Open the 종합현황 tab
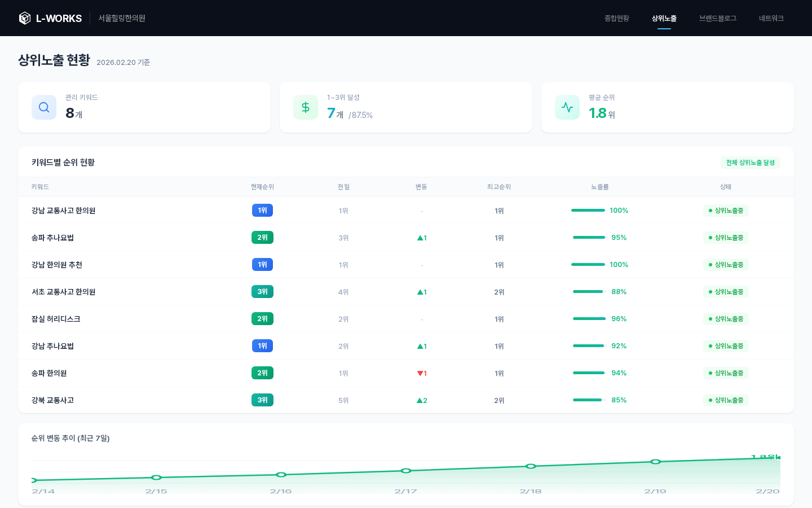 (616, 18)
